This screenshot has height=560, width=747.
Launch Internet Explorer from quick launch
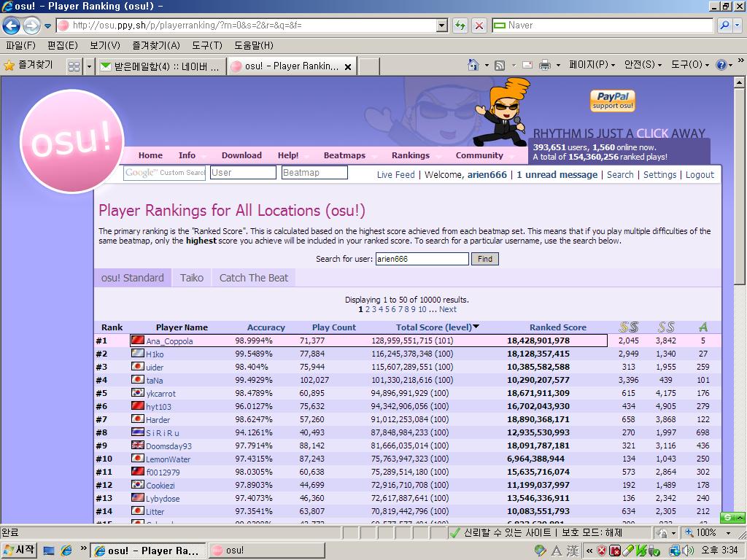pyautogui.click(x=66, y=551)
